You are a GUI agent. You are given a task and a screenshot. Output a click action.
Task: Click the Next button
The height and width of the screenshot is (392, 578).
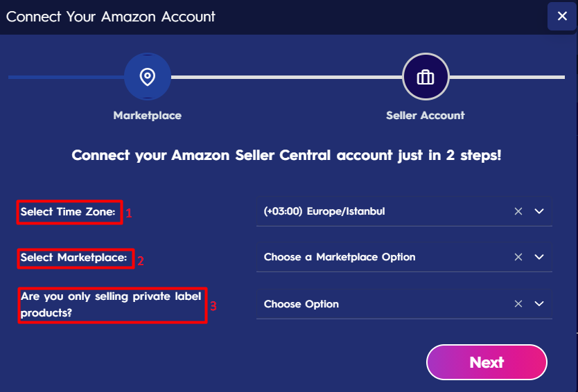[x=487, y=362]
